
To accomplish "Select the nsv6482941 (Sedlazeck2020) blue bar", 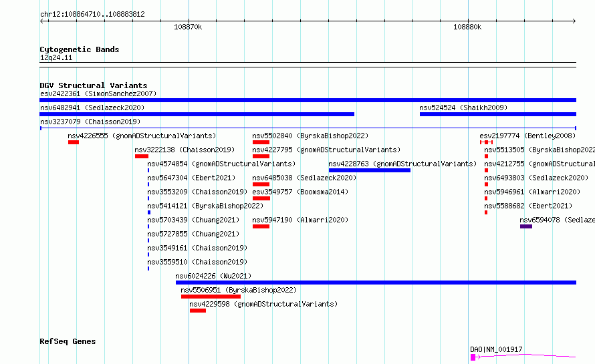I will point(197,114).
